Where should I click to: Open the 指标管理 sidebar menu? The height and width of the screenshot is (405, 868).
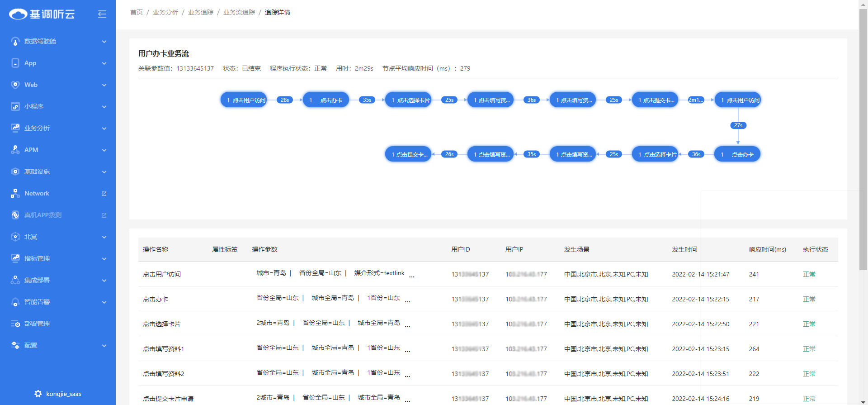tap(37, 258)
